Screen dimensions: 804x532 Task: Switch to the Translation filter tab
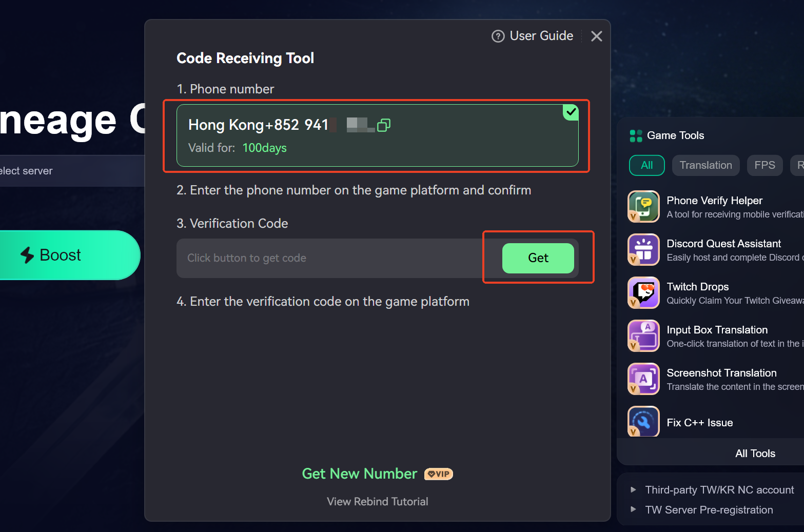(705, 165)
